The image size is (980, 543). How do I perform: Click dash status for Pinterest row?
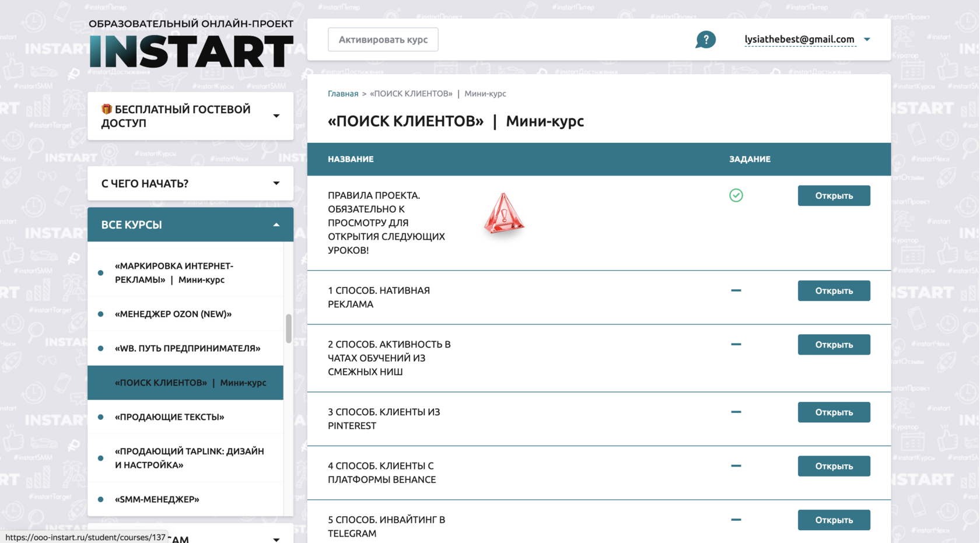click(736, 412)
